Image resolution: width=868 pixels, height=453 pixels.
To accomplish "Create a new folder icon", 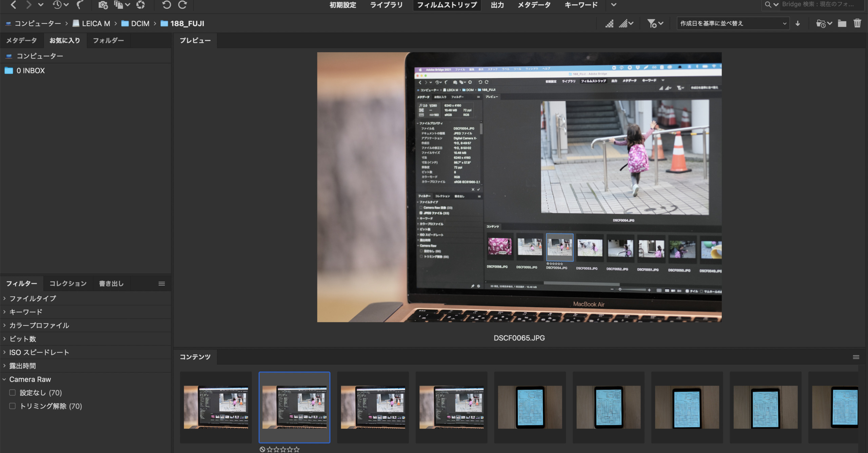I will [842, 23].
